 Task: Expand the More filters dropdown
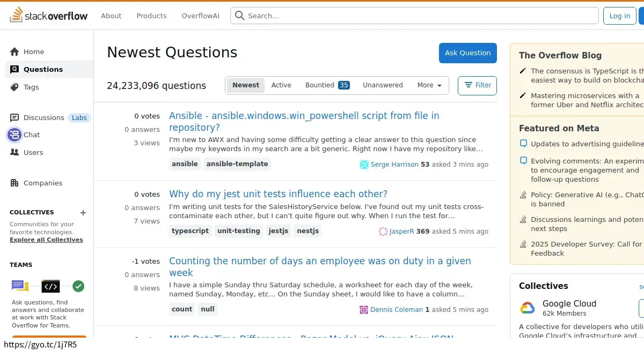coord(428,85)
